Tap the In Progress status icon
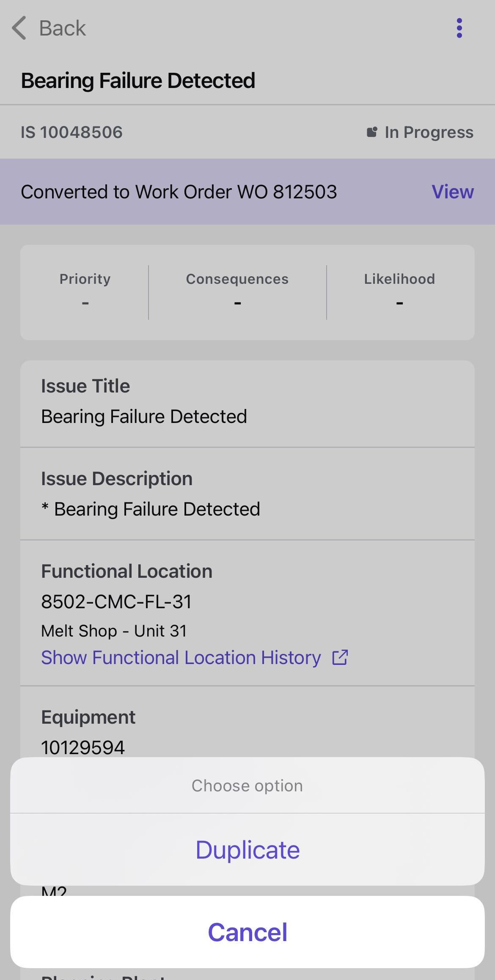 [371, 132]
